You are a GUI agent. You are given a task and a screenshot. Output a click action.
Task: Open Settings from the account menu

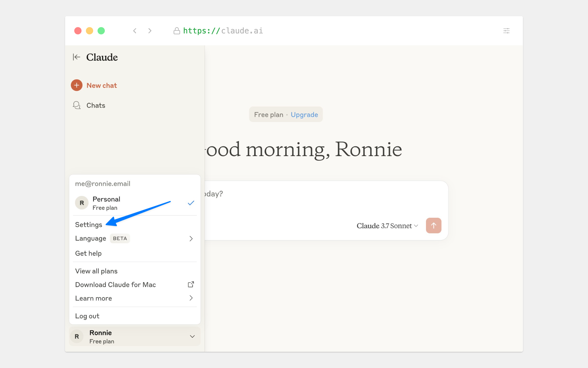[x=89, y=225]
